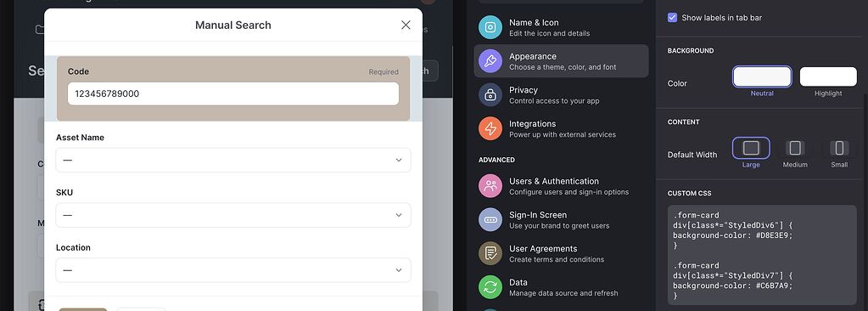This screenshot has height=311, width=868.
Task: Choose Medium default width option
Action: click(x=795, y=148)
